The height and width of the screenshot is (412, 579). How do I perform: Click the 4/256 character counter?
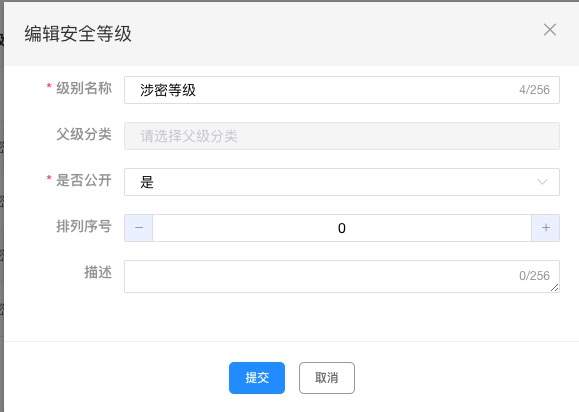click(534, 90)
